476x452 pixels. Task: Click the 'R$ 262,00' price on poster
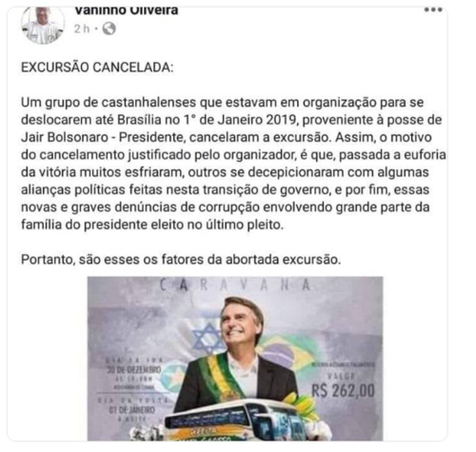[x=343, y=390]
